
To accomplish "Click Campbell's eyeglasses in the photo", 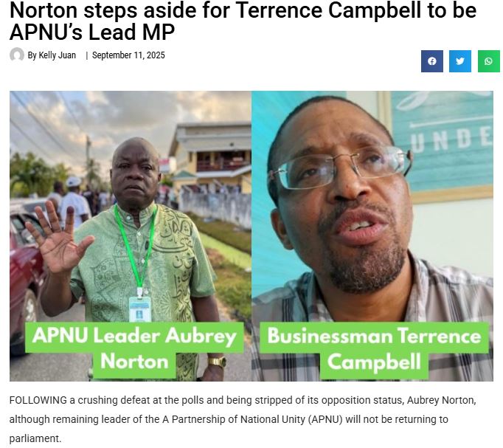I will 340,167.
